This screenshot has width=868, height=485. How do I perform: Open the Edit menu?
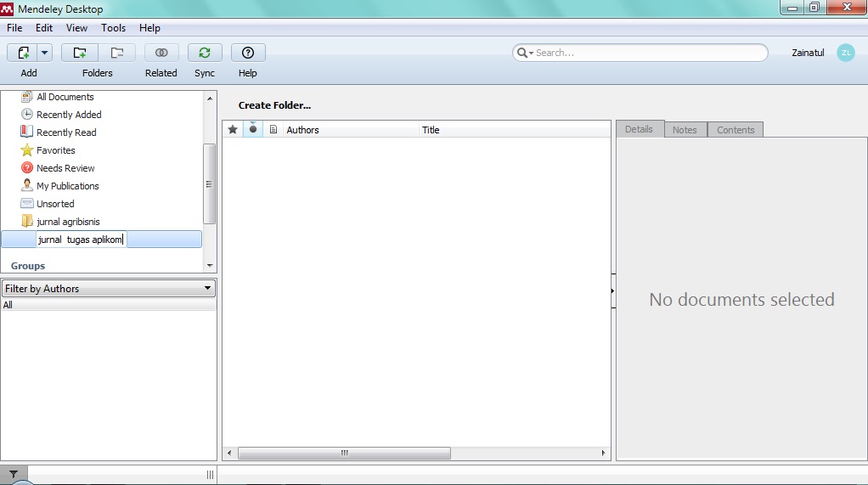44,28
